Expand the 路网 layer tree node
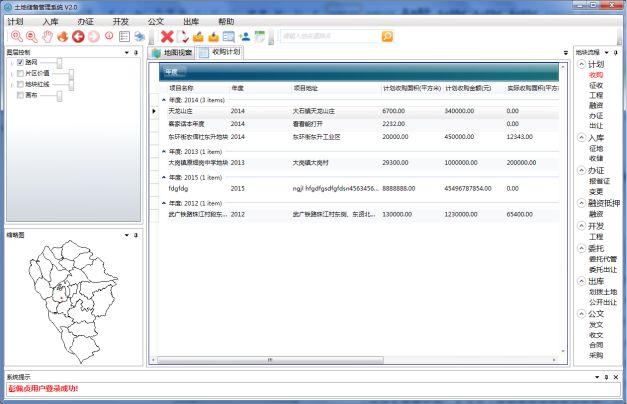The image size is (627, 404). 12,62
